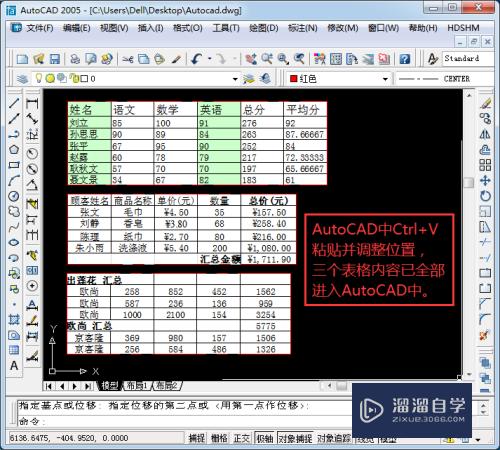Open the 修改(M) menu
The width and height of the screenshot is (500, 450).
(342, 28)
